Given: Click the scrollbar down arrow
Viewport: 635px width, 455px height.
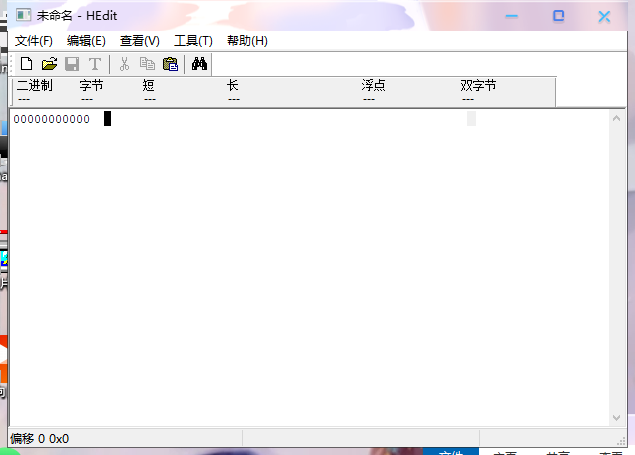Looking at the screenshot, I should click(x=616, y=418).
